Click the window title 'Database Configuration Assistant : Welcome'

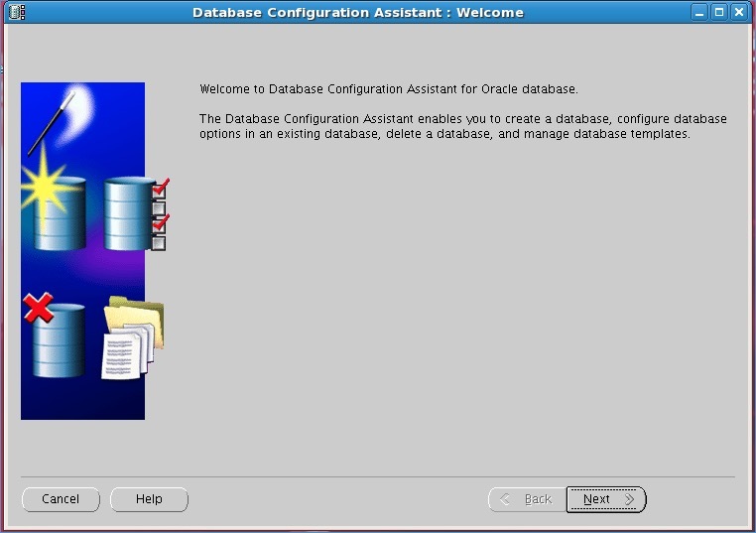tap(358, 13)
